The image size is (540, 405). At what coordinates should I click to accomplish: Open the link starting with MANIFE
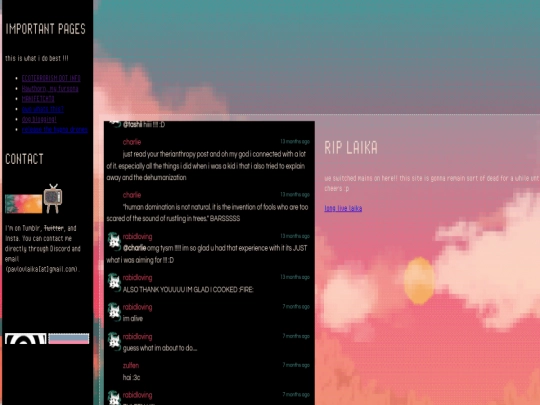pos(38,99)
